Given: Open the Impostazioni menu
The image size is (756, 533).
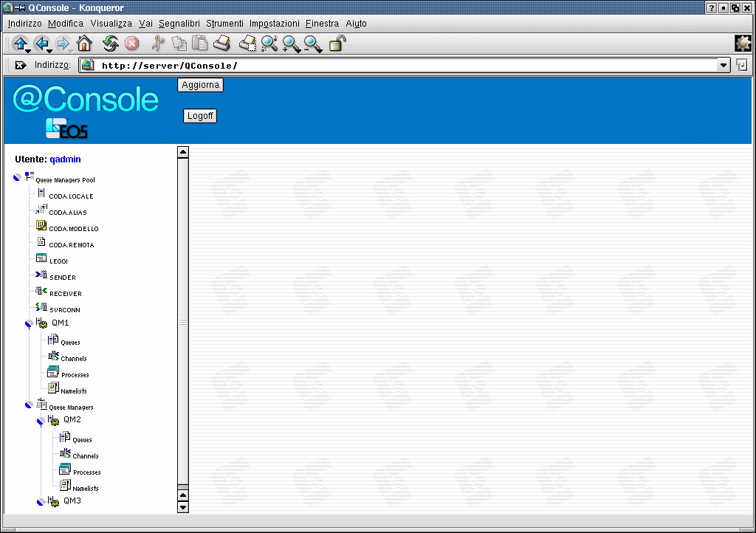Looking at the screenshot, I should (x=274, y=24).
